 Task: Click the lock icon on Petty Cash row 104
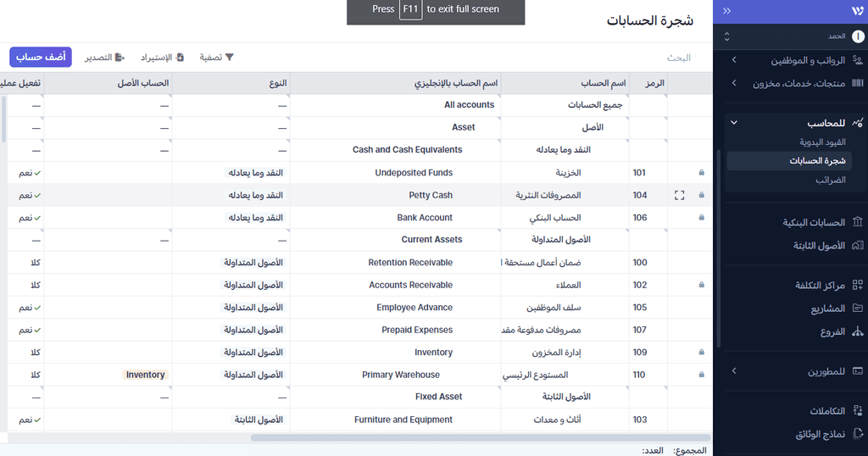(x=701, y=195)
